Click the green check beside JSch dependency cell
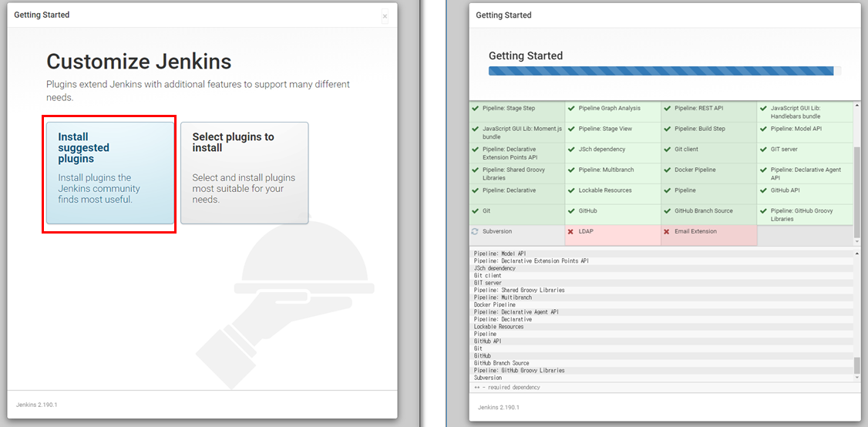Viewport: 868px width, 427px height. 571,150
